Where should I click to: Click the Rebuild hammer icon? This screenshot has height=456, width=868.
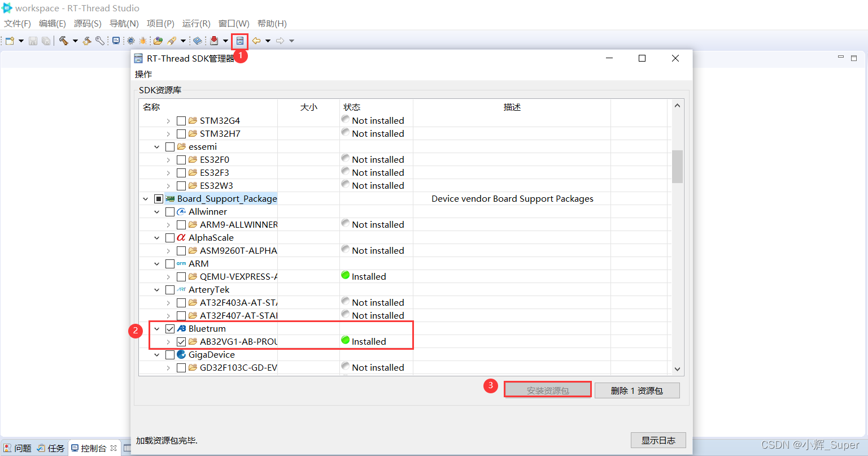[x=87, y=41]
